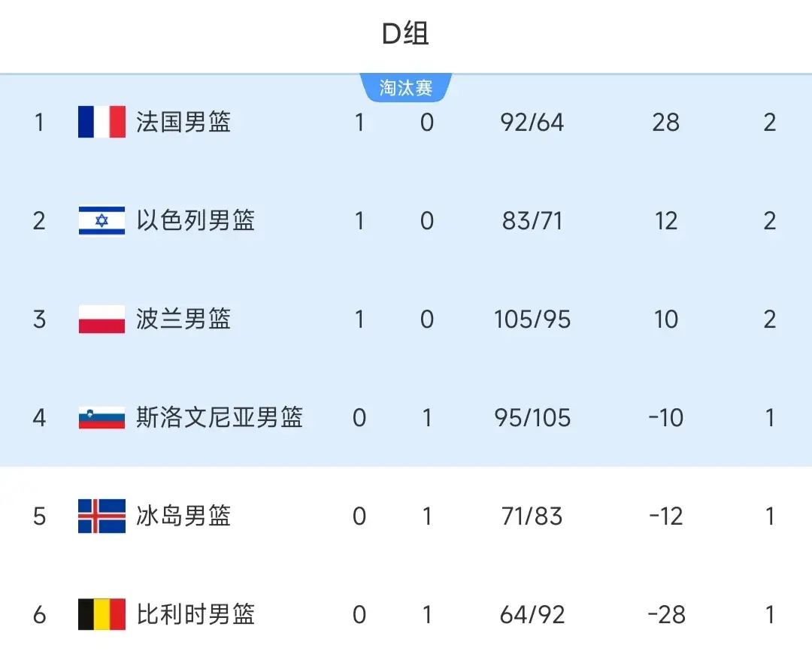Open 以色列男篮 team page
Viewport: 812px width, 654px height.
click(x=195, y=221)
